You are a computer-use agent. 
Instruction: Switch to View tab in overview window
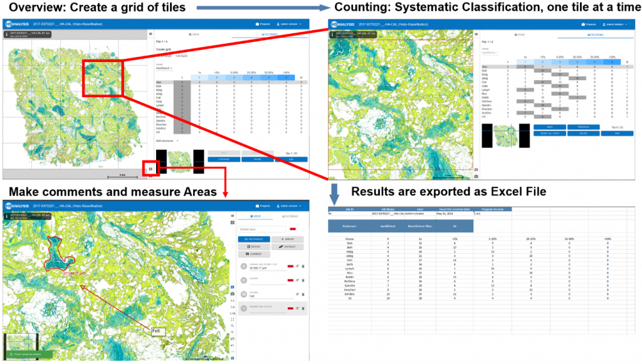tap(192, 33)
